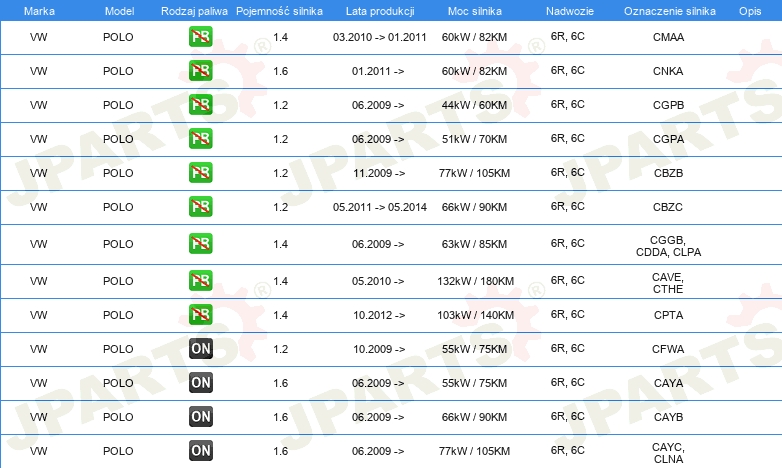Image resolution: width=782 pixels, height=468 pixels.
Task: Click the ON diesel icon in the CFWA row
Action: pyautogui.click(x=200, y=348)
